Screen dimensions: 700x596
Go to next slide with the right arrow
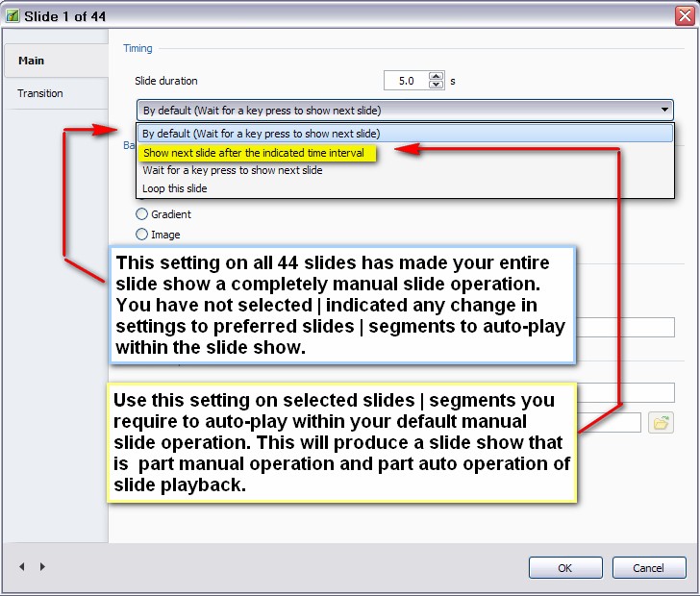tap(42, 567)
